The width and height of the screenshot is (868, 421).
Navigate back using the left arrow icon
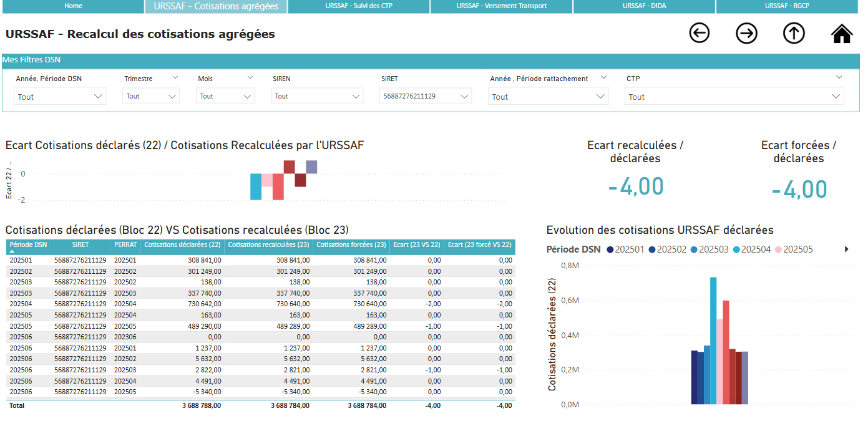pos(700,33)
